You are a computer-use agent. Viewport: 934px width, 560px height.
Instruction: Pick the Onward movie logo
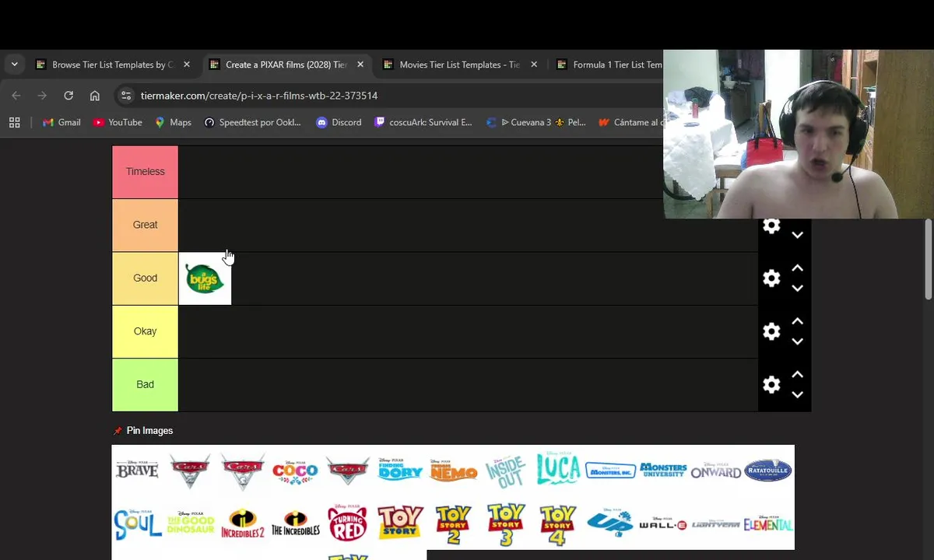[x=716, y=471]
